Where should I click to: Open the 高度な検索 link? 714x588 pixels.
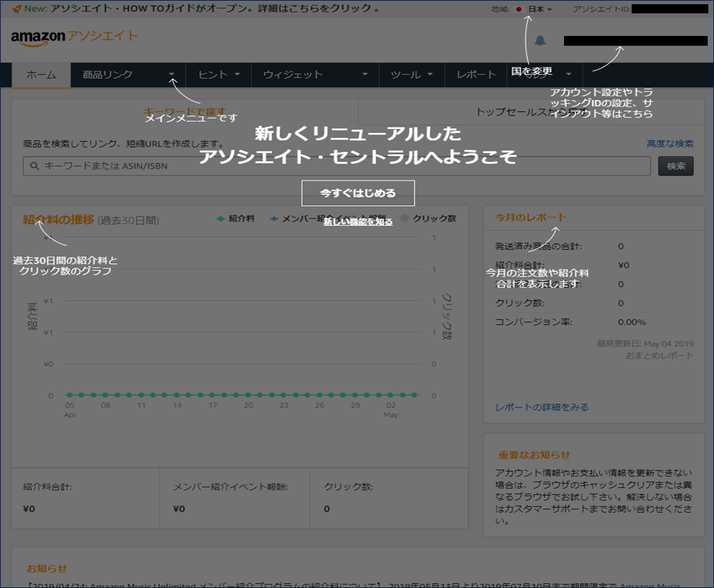pyautogui.click(x=670, y=143)
